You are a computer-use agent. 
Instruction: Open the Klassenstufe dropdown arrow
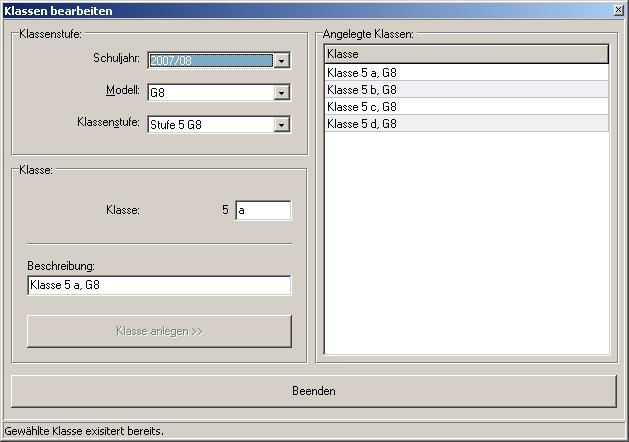282,125
